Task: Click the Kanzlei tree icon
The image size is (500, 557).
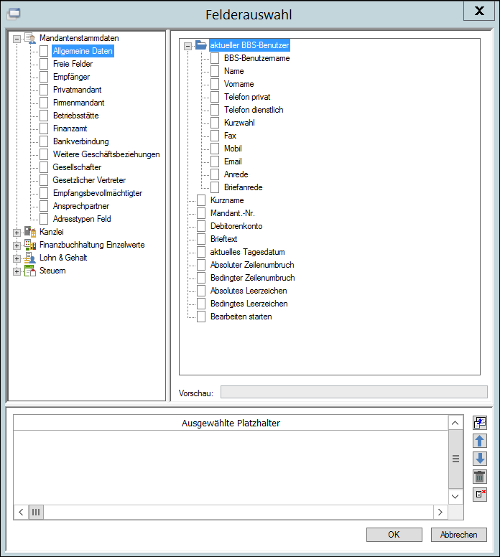Action: [30, 232]
